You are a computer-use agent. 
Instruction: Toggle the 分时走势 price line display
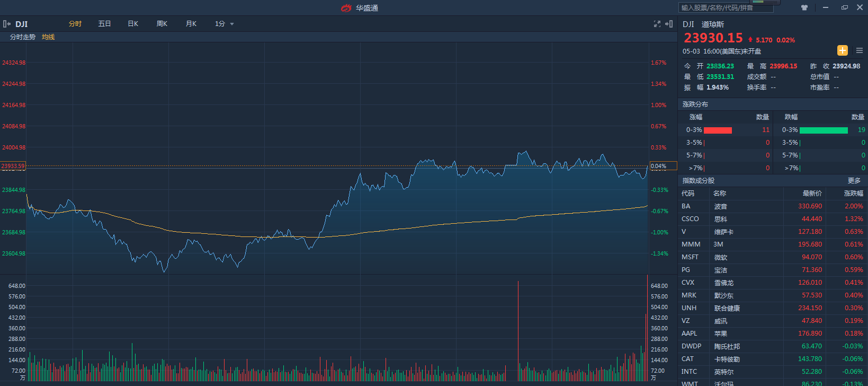[x=23, y=37]
